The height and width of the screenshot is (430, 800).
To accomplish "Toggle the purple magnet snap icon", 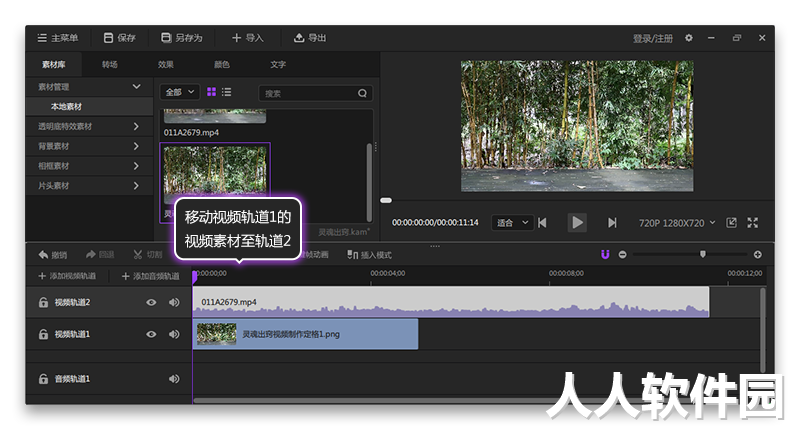I will (x=605, y=255).
